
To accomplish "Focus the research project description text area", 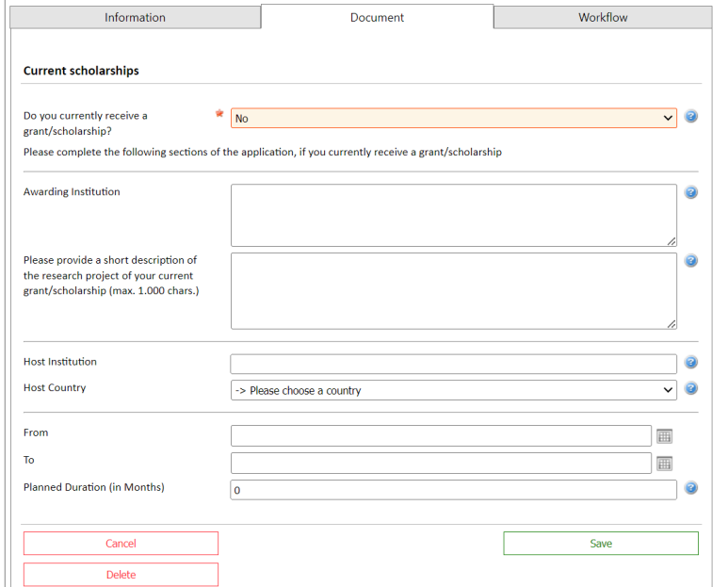I will (454, 291).
